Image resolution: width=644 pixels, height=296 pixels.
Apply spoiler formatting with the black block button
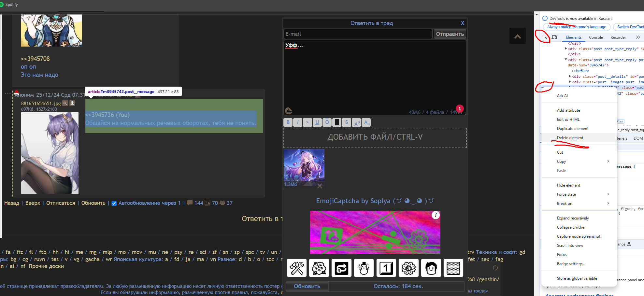tap(337, 122)
